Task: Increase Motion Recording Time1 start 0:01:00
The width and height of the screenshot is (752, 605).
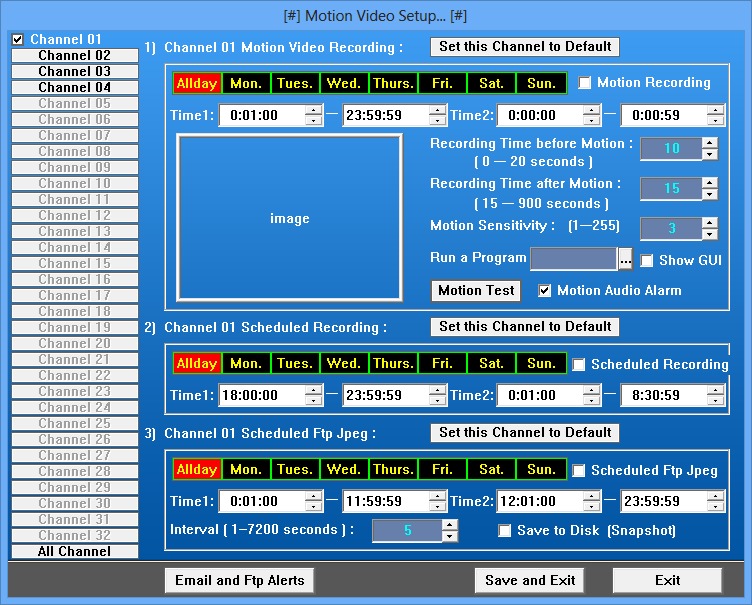Action: tap(313, 110)
